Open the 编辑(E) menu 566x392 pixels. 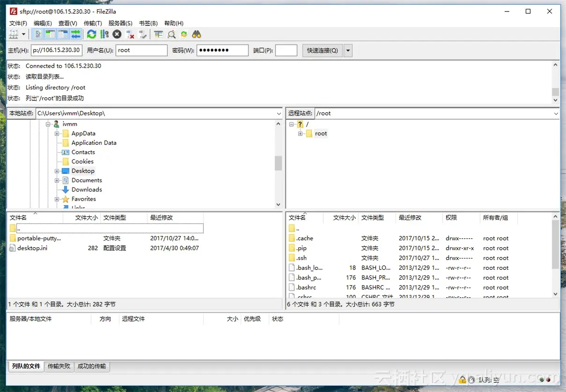43,23
